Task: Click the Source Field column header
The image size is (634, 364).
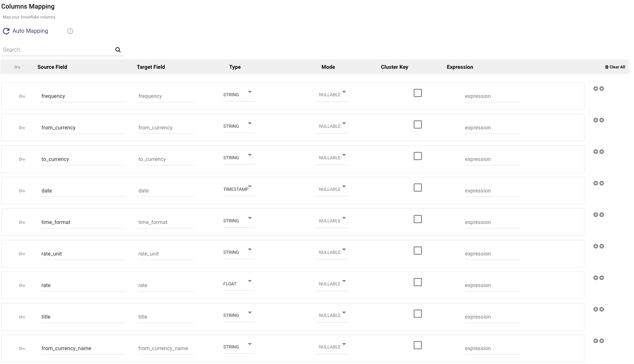Action: tap(52, 67)
